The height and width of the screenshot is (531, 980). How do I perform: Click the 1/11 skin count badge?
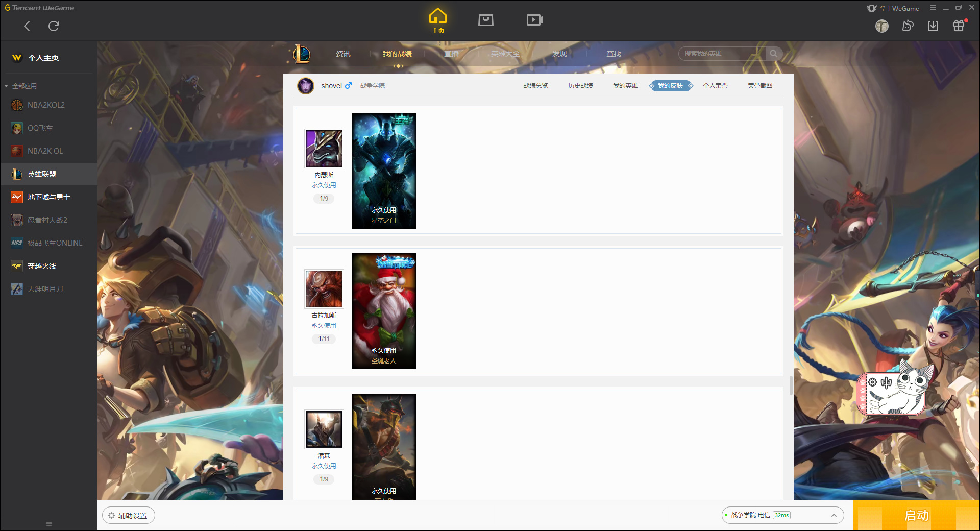(324, 339)
